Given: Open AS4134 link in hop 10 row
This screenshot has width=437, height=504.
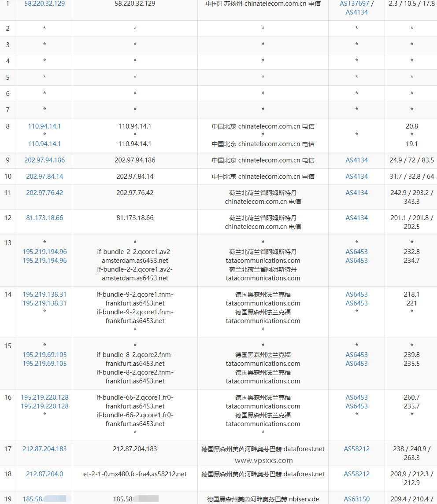Looking at the screenshot, I should [x=356, y=177].
